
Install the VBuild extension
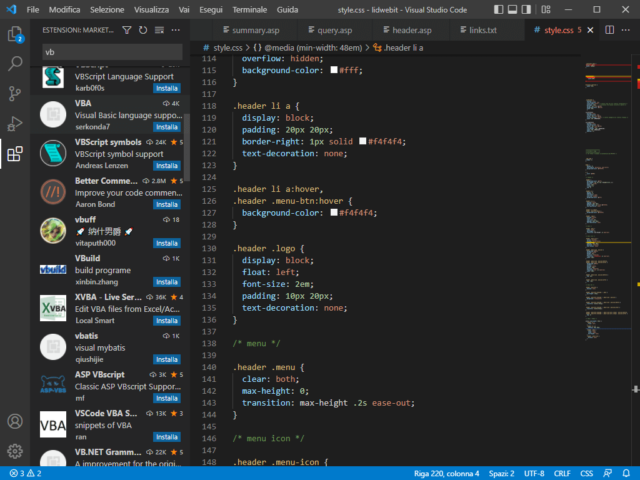tap(167, 282)
